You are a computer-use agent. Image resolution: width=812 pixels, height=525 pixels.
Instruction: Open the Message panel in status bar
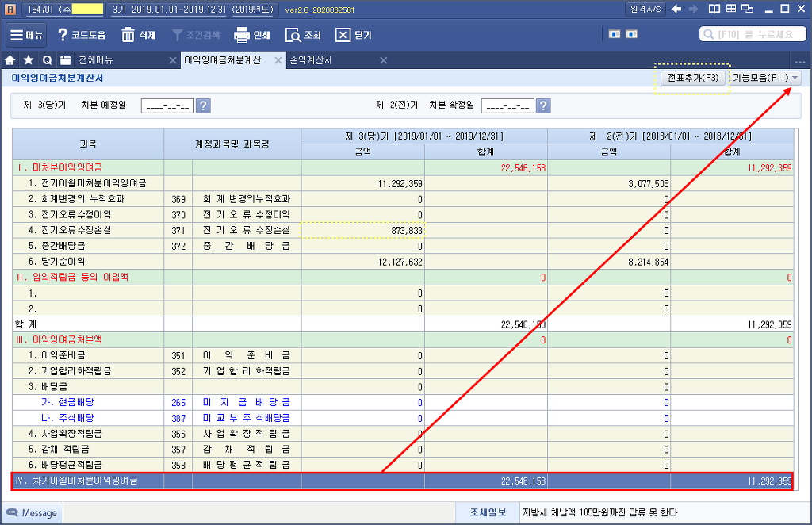click(32, 513)
